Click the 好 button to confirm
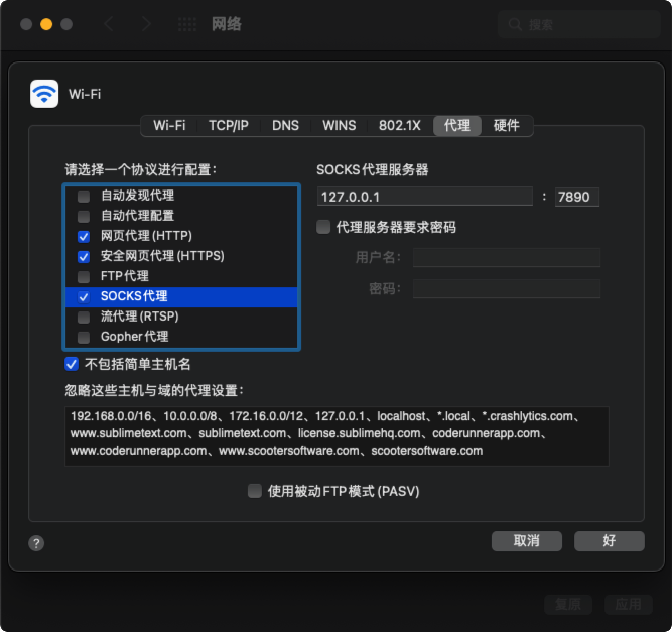This screenshot has height=632, width=672. coord(609,541)
